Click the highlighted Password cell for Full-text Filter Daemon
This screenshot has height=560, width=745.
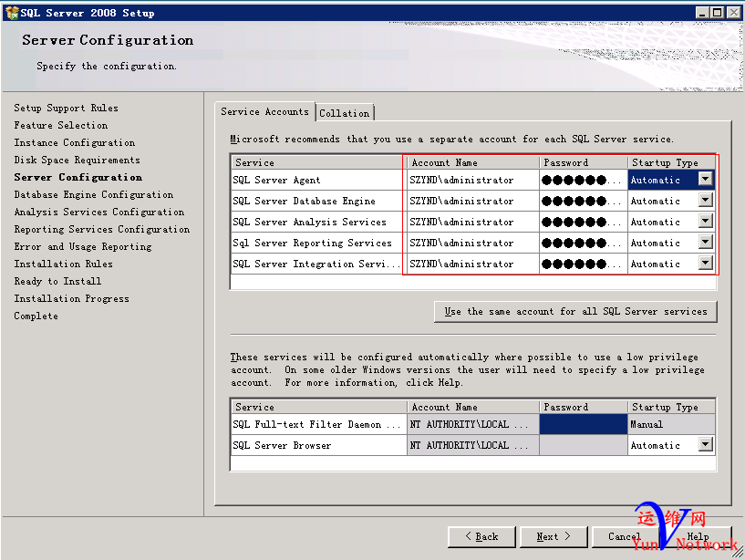click(x=584, y=424)
